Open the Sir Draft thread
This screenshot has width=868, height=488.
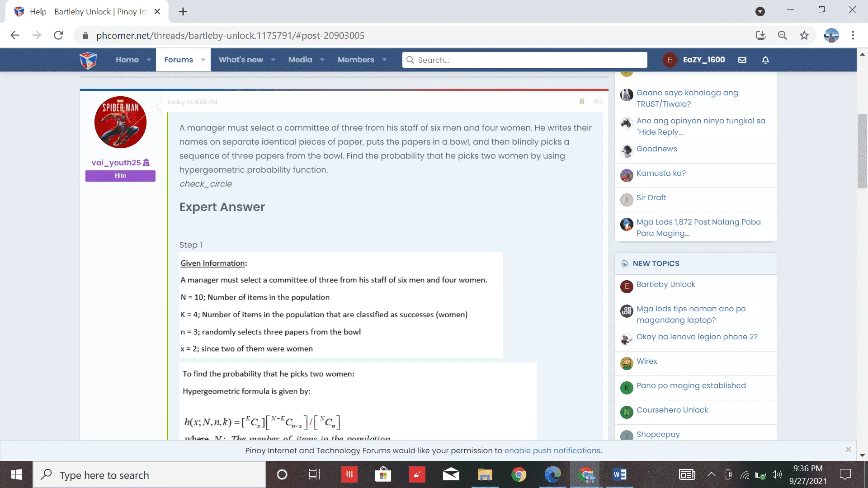click(x=651, y=197)
